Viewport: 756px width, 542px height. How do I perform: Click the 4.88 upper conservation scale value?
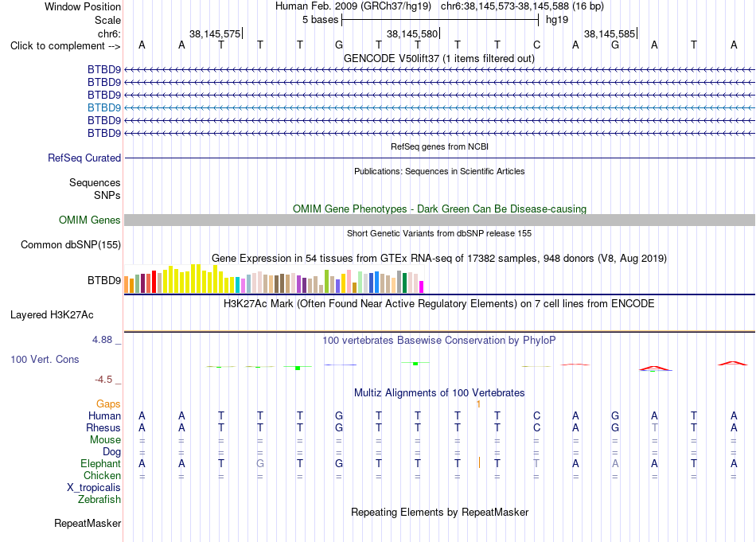click(102, 340)
